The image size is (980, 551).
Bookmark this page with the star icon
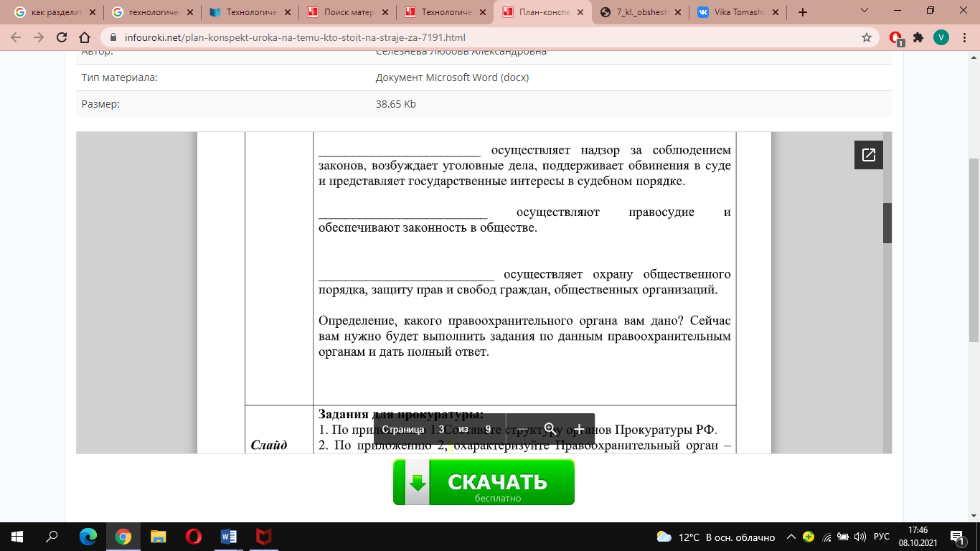tap(867, 37)
